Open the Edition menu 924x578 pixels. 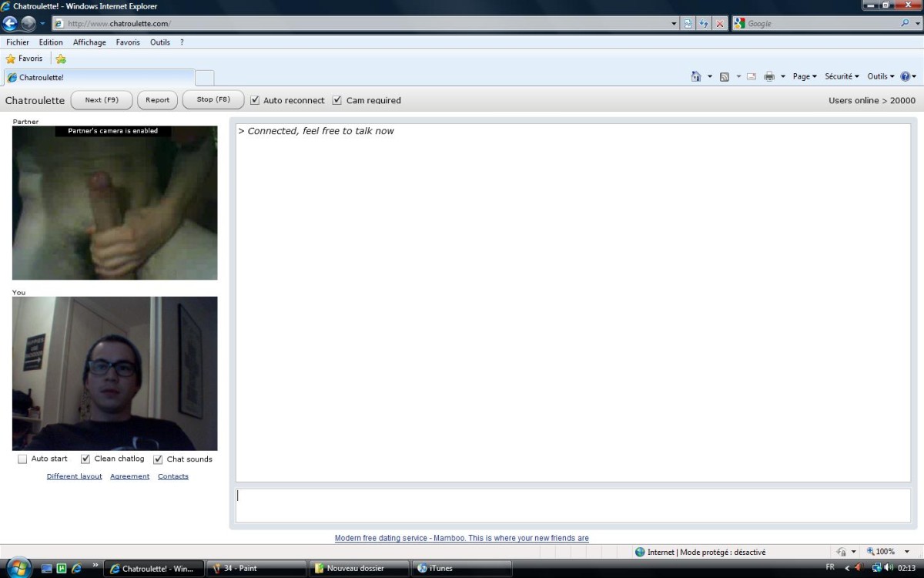click(x=51, y=42)
